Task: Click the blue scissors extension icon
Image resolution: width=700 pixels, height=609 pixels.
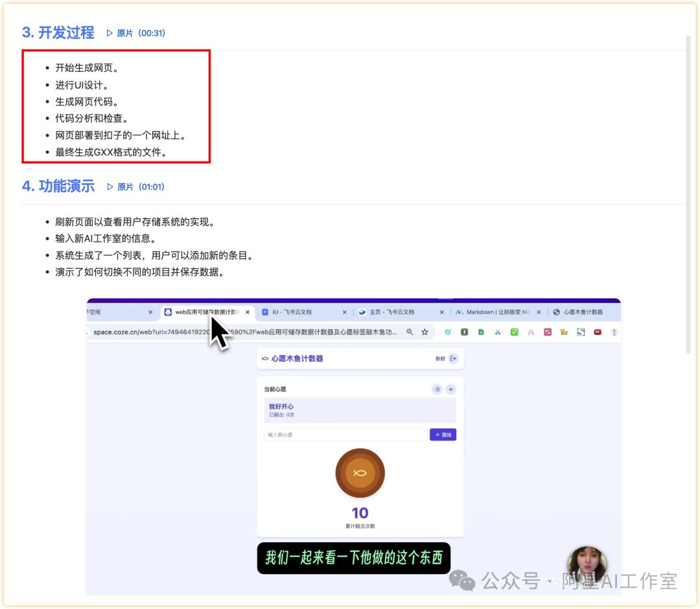Action: pos(497,332)
